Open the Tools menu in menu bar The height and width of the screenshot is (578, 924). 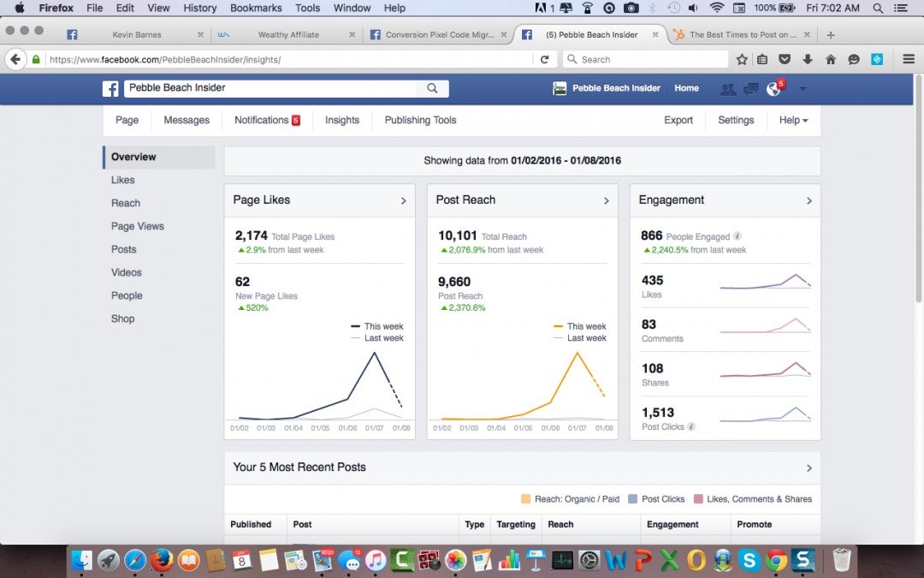point(308,8)
